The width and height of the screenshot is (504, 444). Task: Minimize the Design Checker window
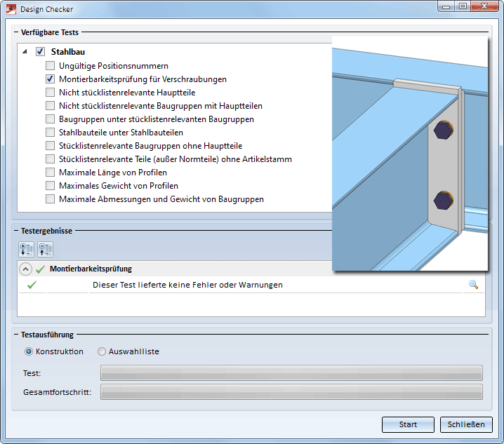(x=446, y=6)
